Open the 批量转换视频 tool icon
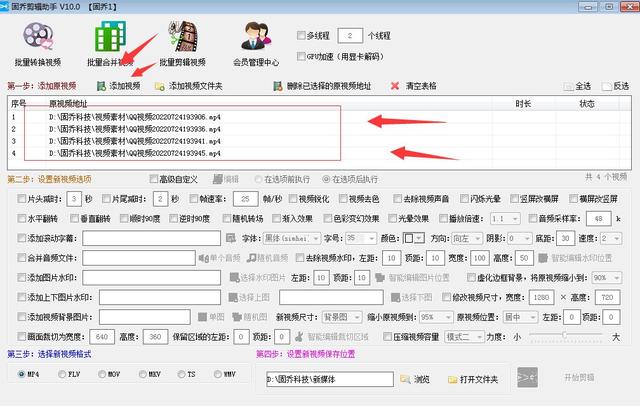The width and height of the screenshot is (640, 406). coord(38,36)
